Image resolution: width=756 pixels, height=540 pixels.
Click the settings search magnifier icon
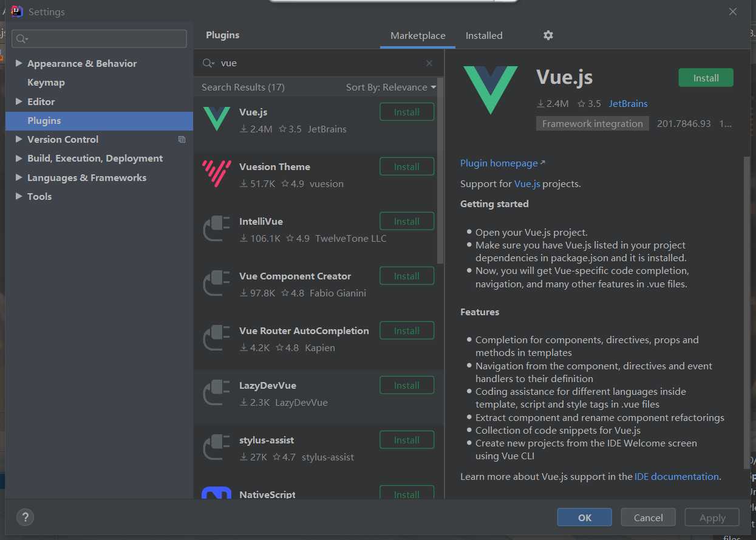tap(22, 39)
